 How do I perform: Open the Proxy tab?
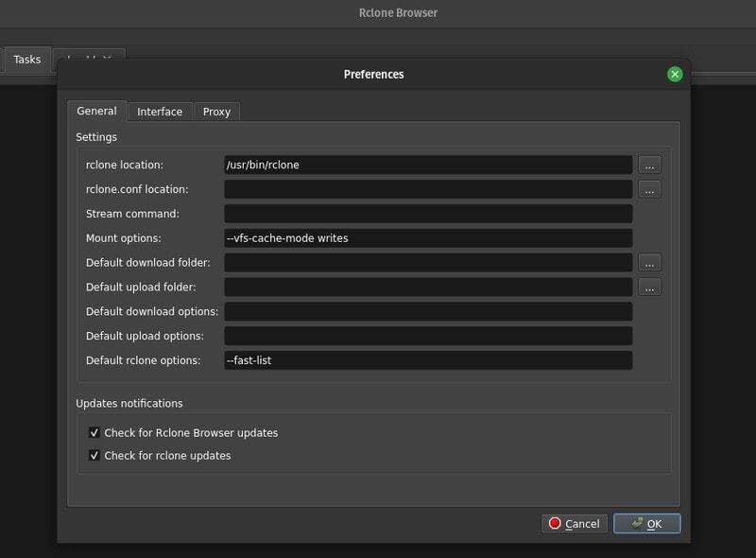216,111
